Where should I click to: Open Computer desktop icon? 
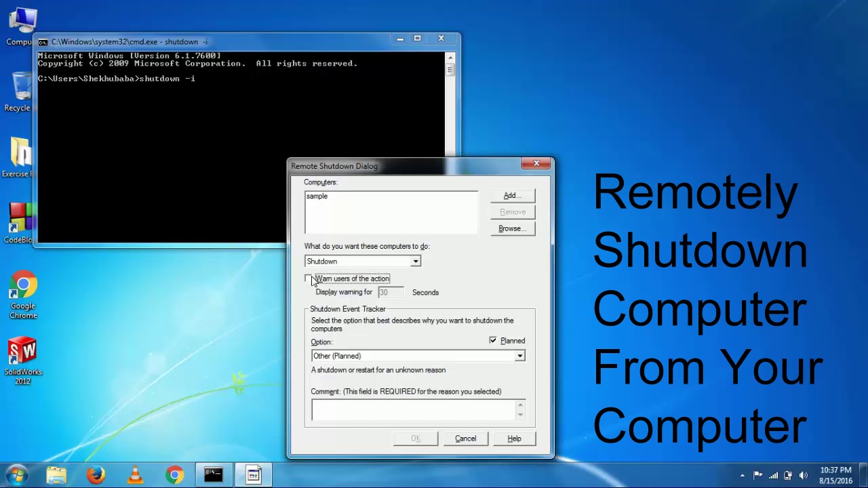(20, 27)
